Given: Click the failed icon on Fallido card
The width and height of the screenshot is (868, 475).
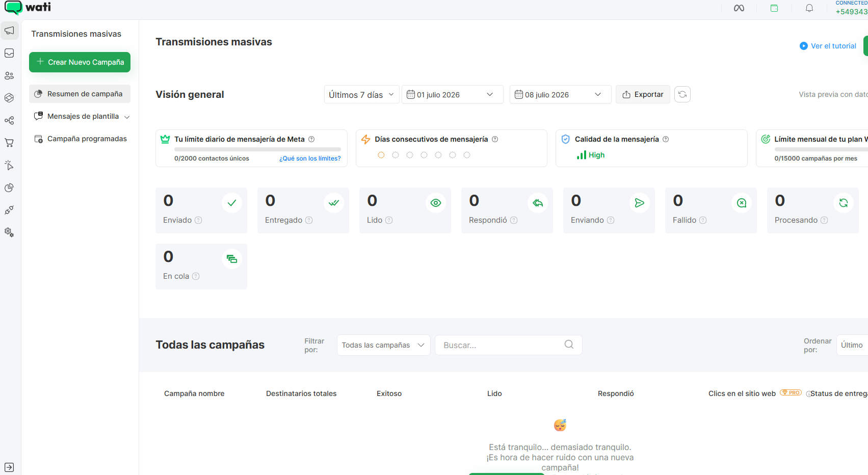Looking at the screenshot, I should click(742, 203).
